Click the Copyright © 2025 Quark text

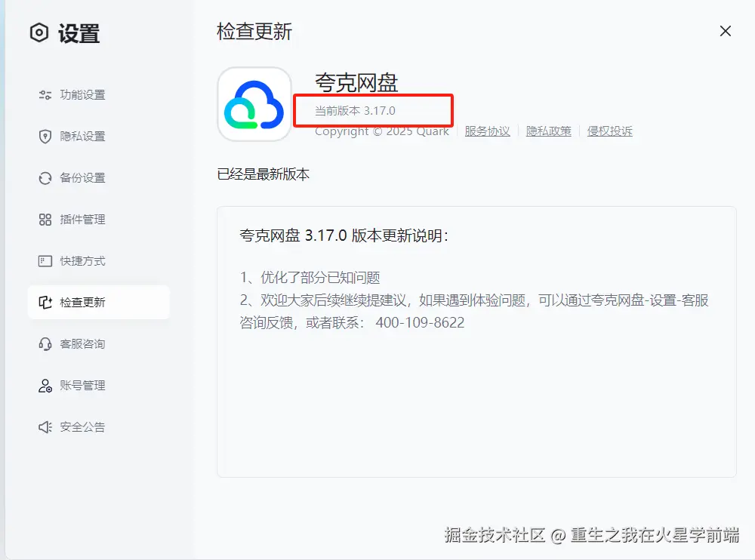point(382,131)
